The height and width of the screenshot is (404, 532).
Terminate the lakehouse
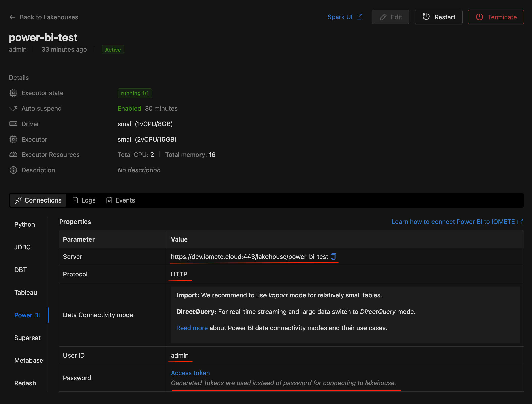click(x=496, y=17)
